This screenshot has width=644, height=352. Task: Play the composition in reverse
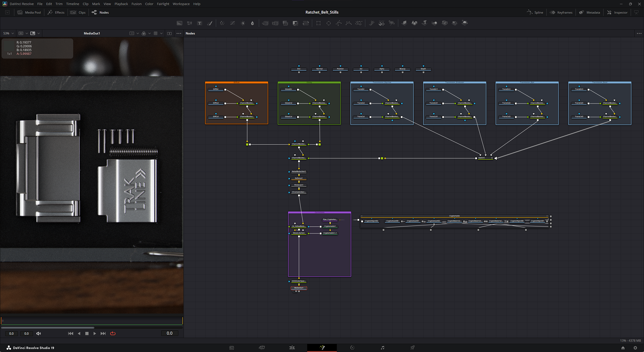[79, 334]
